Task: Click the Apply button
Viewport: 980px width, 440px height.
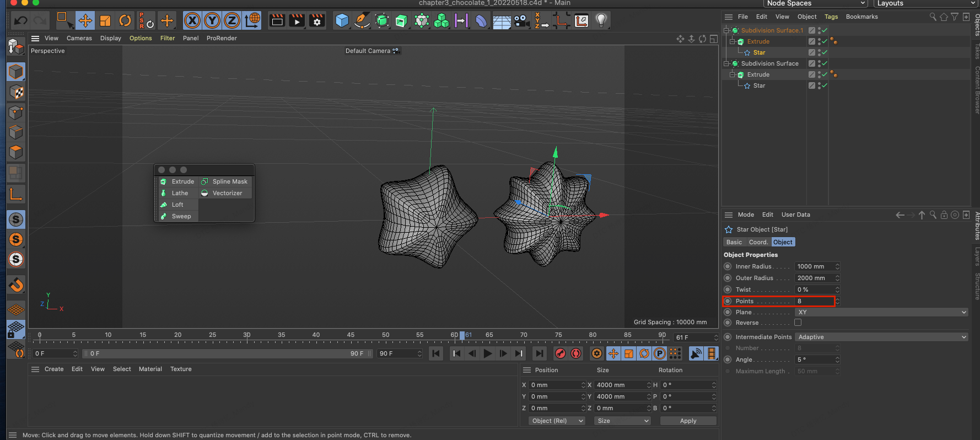Action: [688, 421]
